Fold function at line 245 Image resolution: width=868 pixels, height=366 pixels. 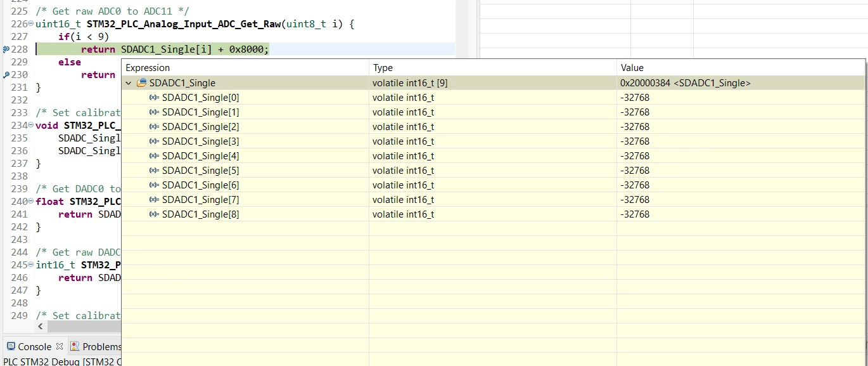click(x=31, y=265)
